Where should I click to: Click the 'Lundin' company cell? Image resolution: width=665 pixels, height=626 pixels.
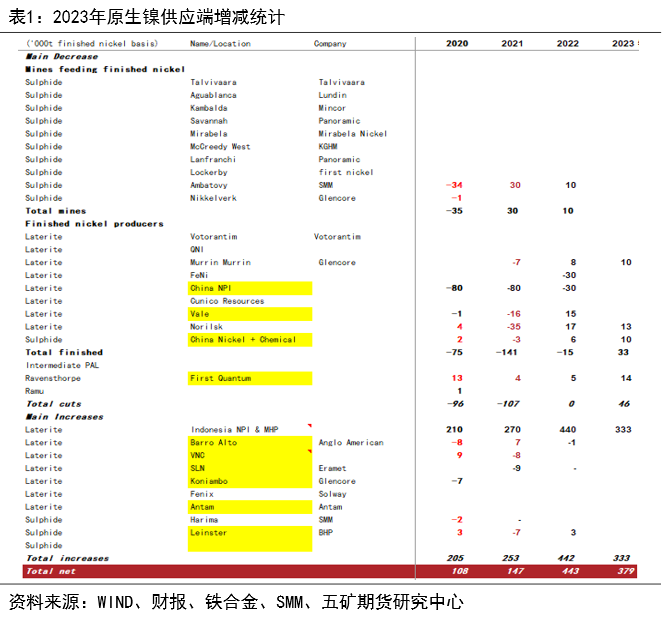click(x=332, y=95)
